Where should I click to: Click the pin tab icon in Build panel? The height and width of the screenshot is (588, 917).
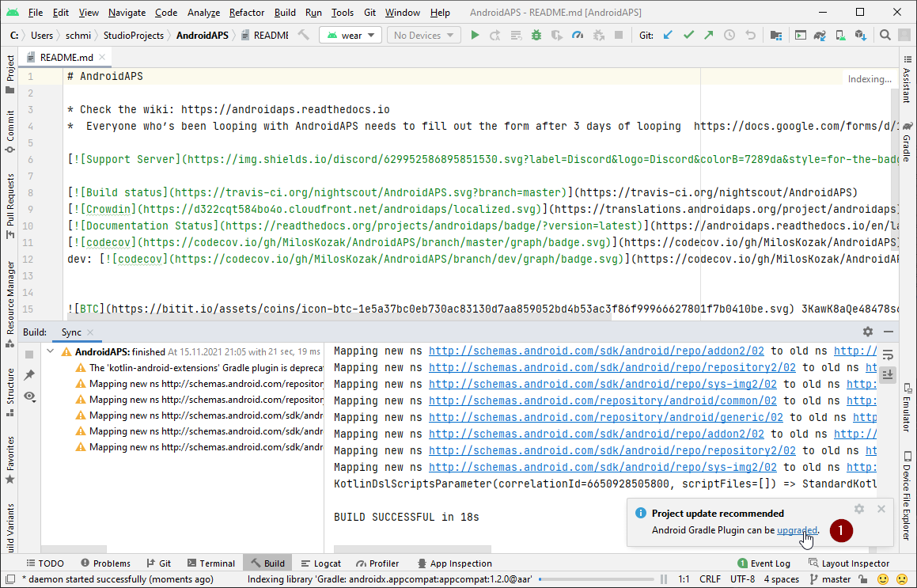click(29, 375)
